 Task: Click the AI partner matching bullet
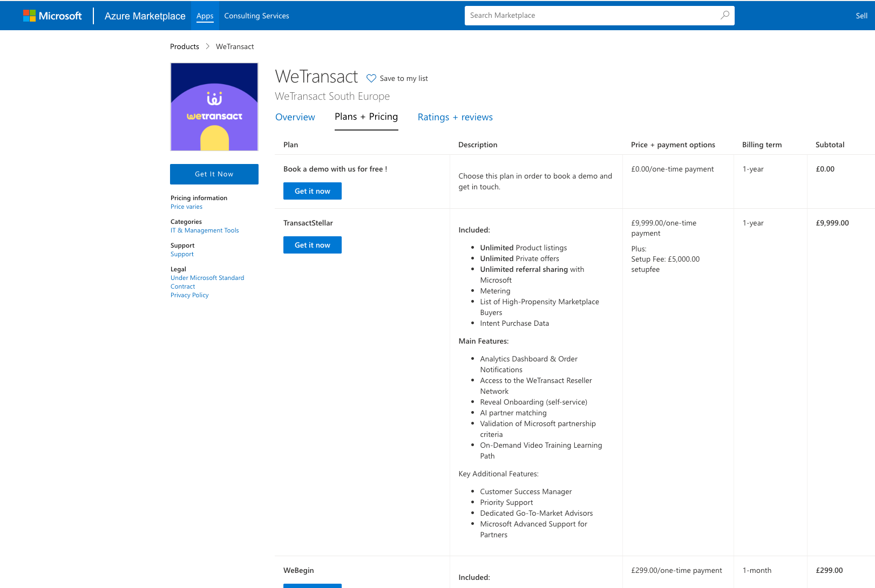[x=513, y=413]
